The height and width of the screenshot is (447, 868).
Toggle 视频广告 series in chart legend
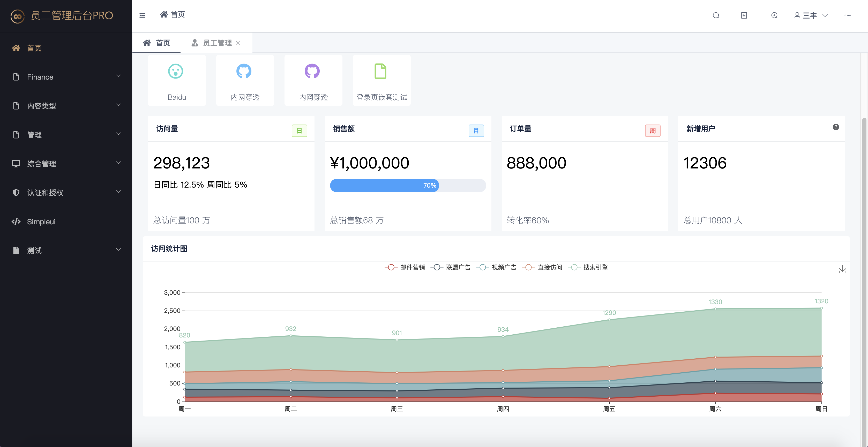coord(496,267)
